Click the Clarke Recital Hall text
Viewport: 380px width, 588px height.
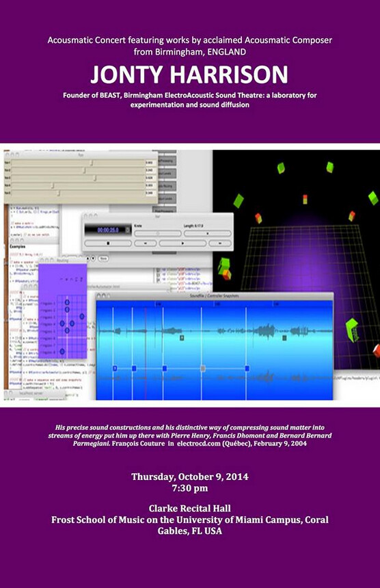coord(190,509)
